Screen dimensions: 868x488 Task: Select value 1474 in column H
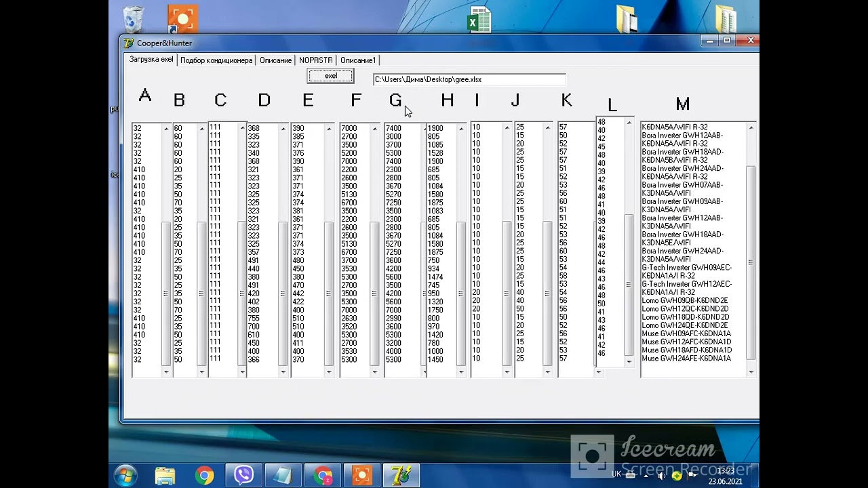[435, 277]
